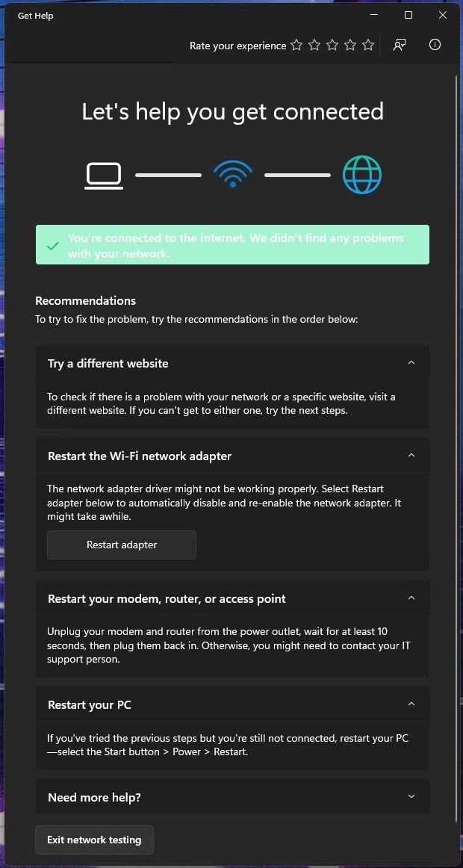Set the experience rating to three stars
Screen dimensions: 463x868
coord(332,45)
